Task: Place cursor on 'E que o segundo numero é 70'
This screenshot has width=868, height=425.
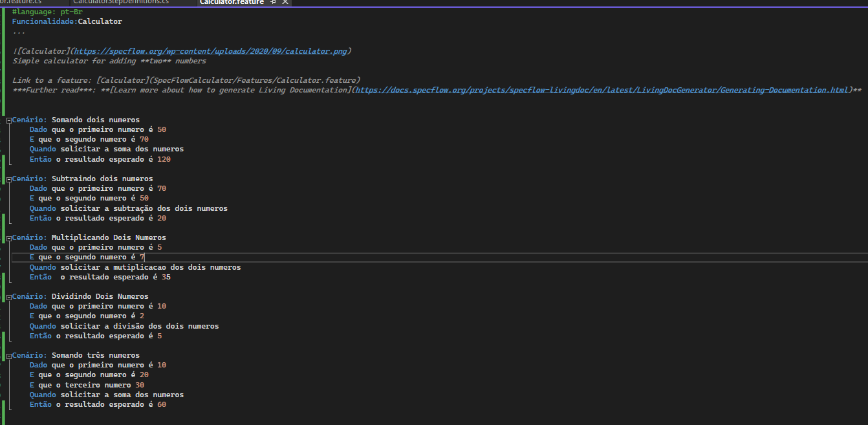Action: coord(89,139)
